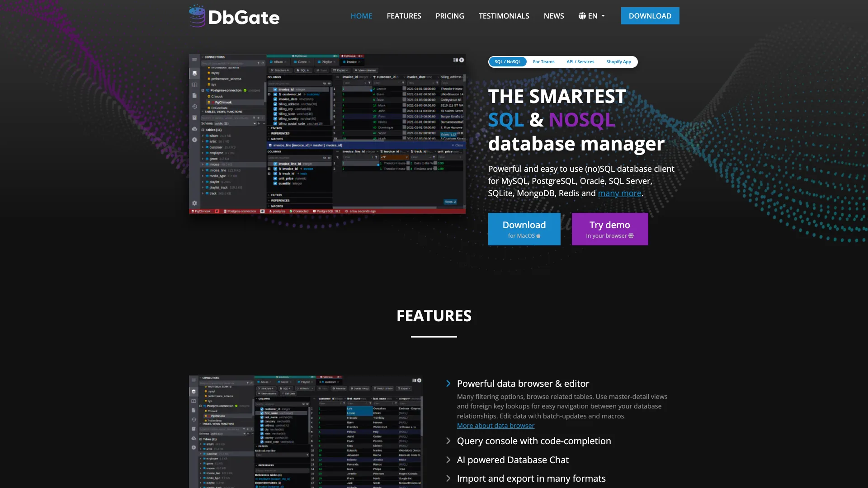Open the TESTIMONIALS nav link
This screenshot has height=488, width=868.
[x=504, y=16]
